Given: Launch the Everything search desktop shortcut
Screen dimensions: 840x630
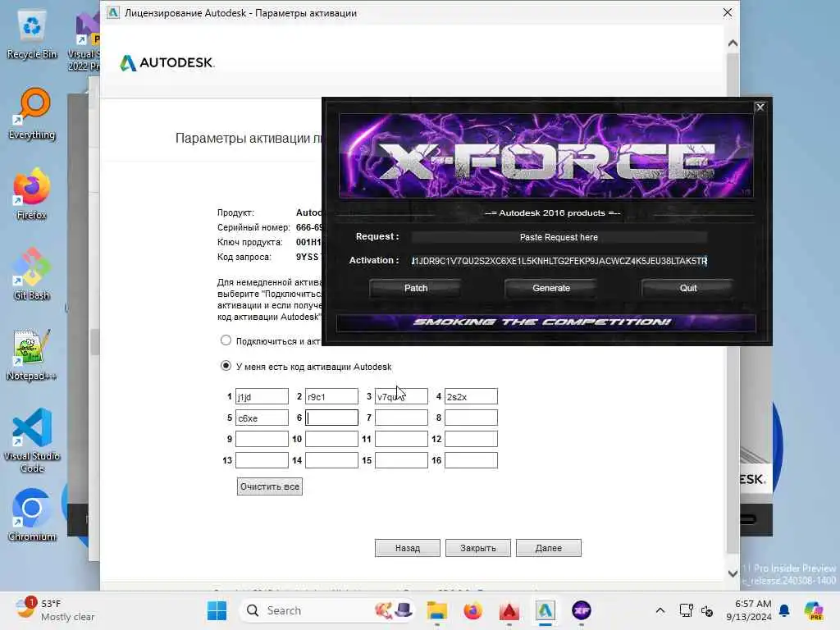Looking at the screenshot, I should coord(32,114).
